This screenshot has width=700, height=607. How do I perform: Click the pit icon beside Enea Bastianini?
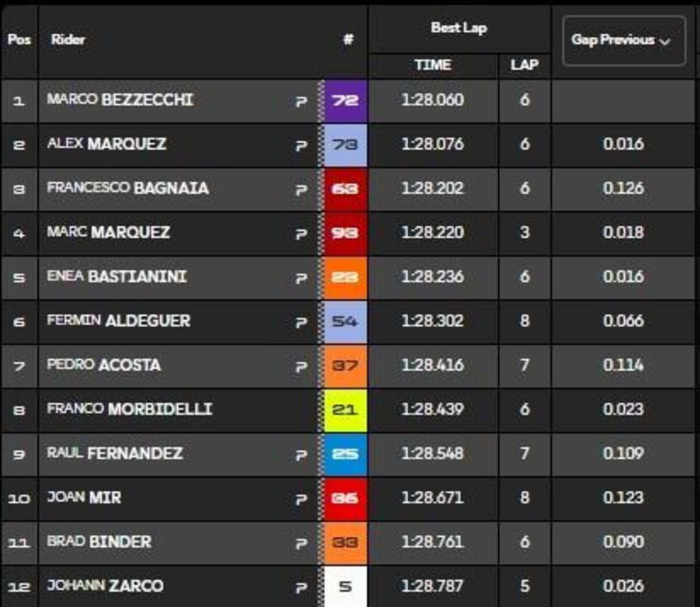[301, 278]
